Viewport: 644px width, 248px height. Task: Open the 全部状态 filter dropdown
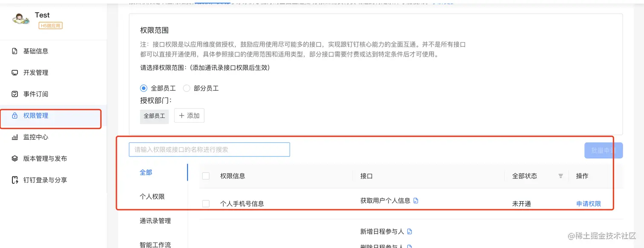[561, 176]
